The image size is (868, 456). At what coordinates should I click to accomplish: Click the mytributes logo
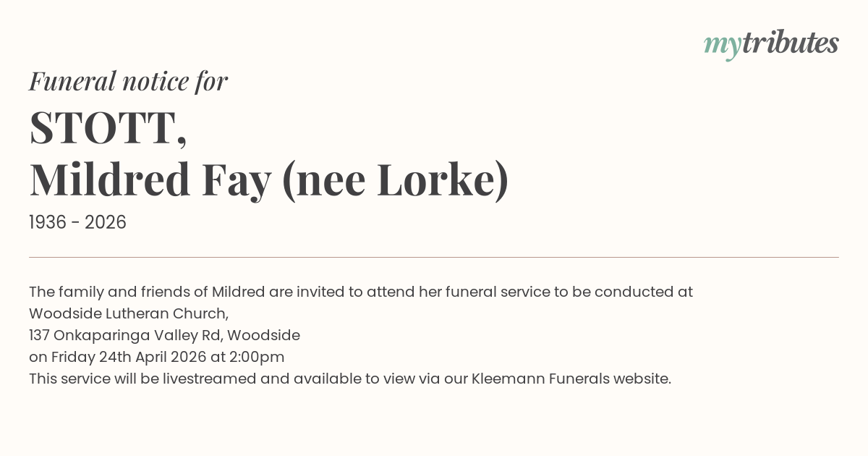(771, 44)
